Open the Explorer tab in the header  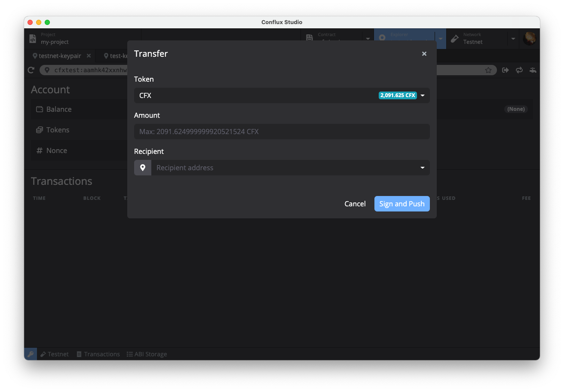click(405, 39)
